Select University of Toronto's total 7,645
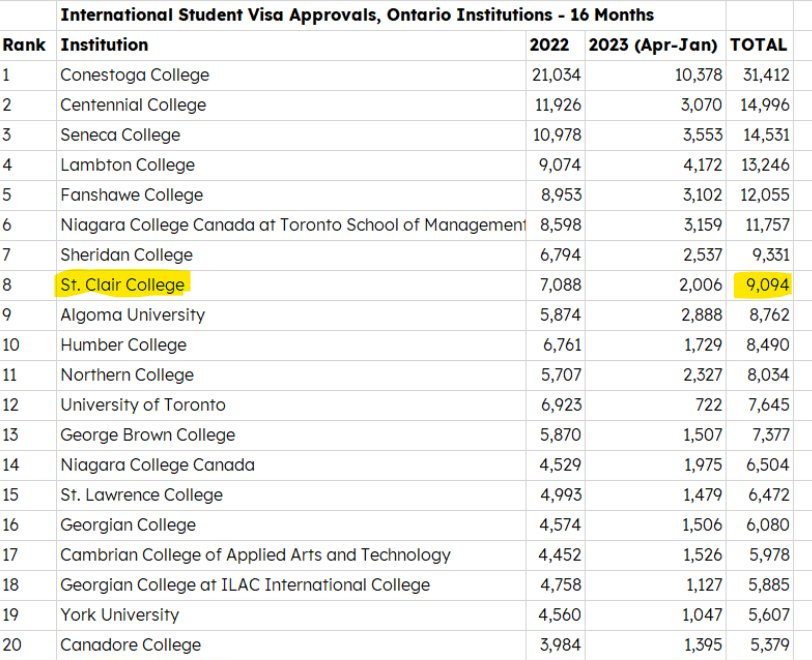The width and height of the screenshot is (812, 660). (x=759, y=406)
